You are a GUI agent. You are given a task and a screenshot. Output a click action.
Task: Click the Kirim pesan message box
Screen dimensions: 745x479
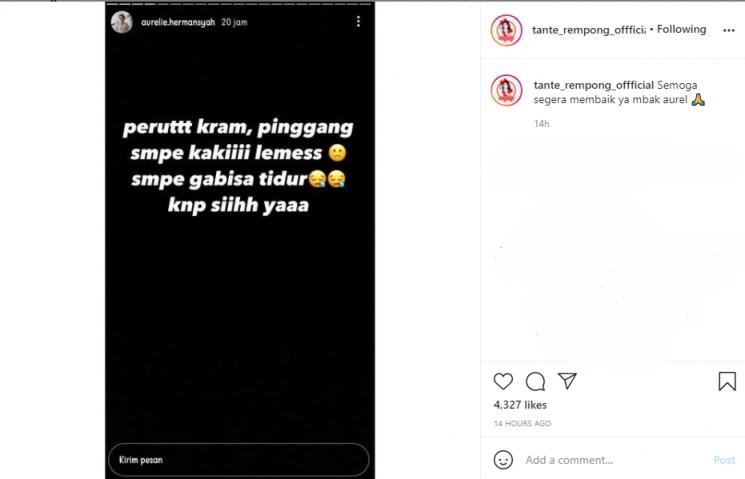point(239,460)
